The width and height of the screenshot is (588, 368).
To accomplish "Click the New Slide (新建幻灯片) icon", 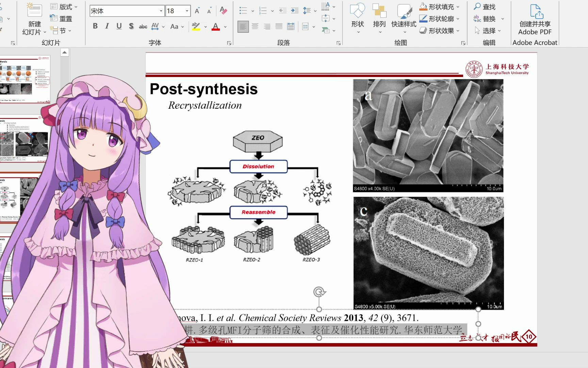I will tap(34, 10).
